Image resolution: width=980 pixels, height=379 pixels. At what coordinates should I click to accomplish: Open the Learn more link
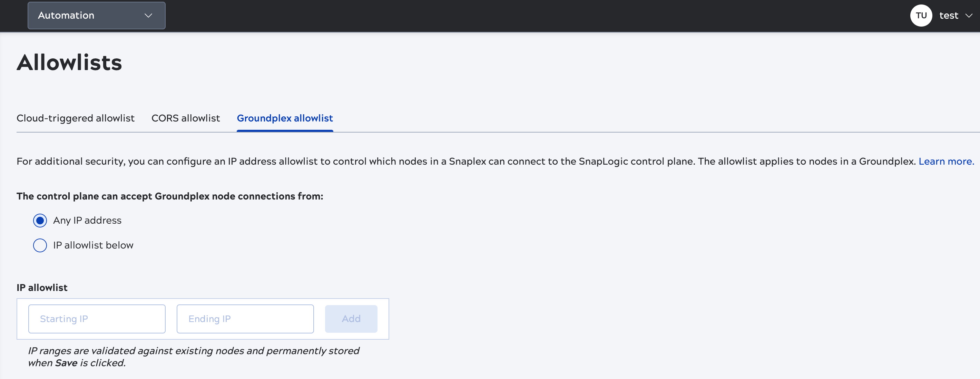coord(946,161)
